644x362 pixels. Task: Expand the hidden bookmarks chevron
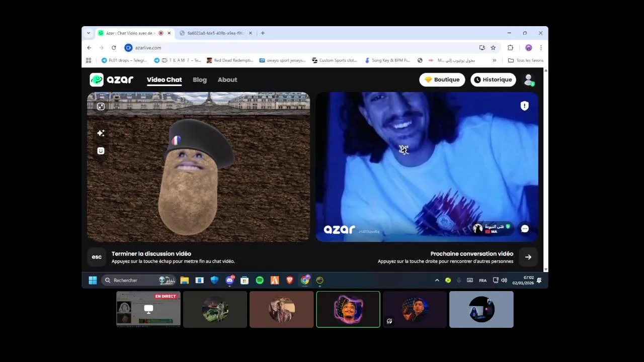494,60
